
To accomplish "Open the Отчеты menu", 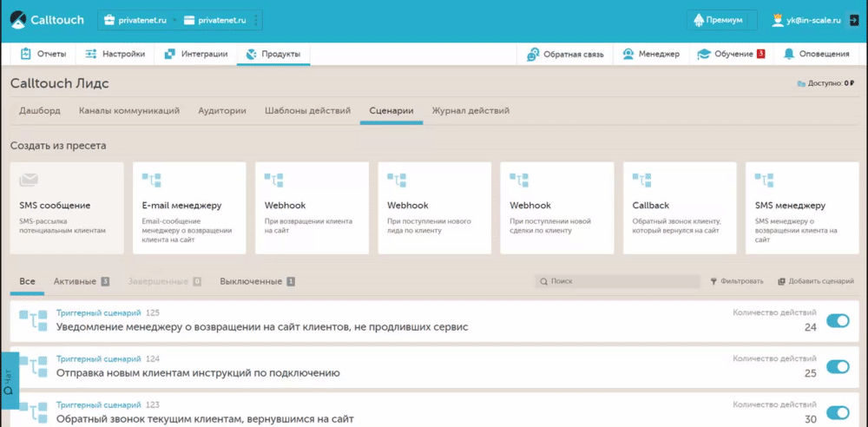I will 43,54.
